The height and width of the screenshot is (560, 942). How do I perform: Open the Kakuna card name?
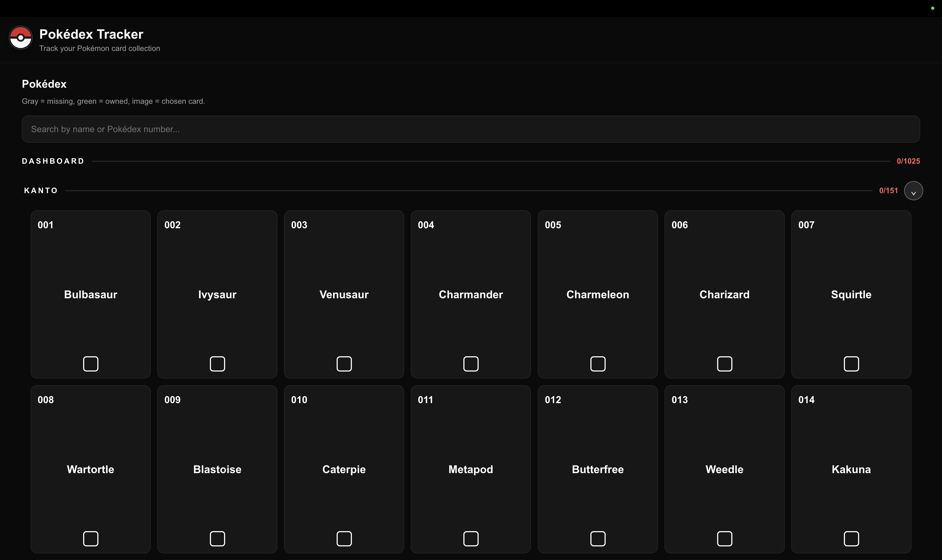point(852,469)
